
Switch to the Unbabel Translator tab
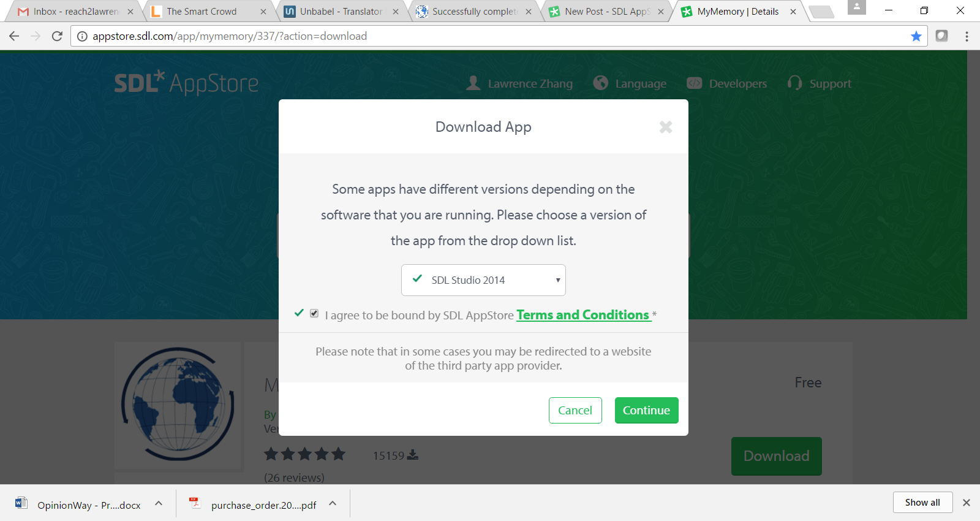click(x=341, y=12)
